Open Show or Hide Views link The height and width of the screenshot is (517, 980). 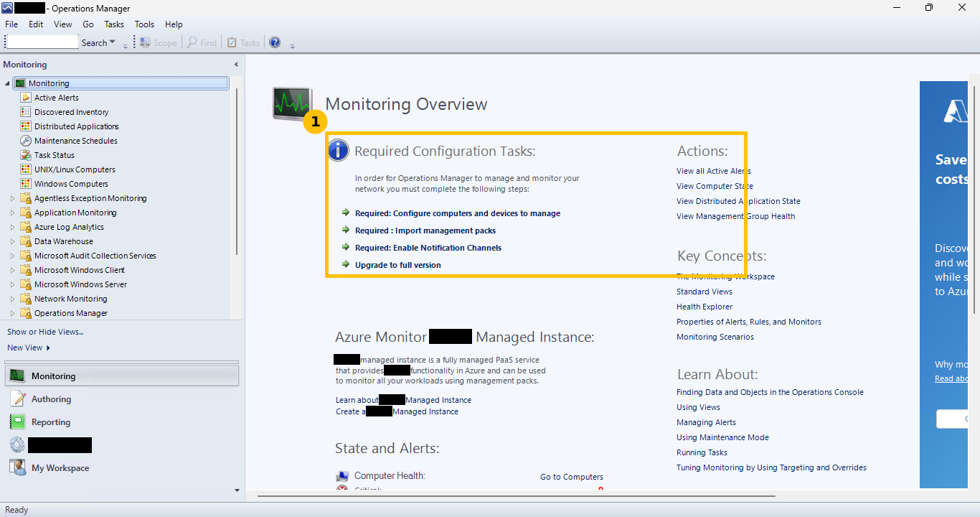pyautogui.click(x=45, y=332)
